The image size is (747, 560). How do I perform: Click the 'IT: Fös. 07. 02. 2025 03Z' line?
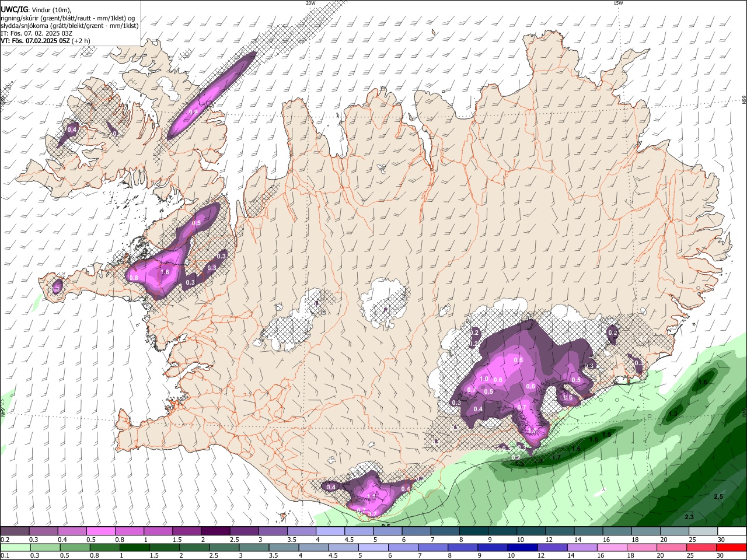pos(36,33)
